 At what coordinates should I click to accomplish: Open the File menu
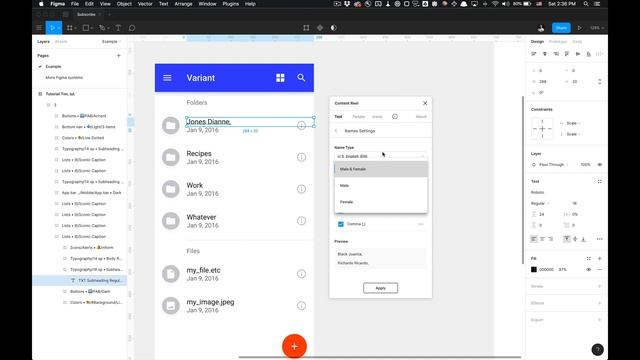pyautogui.click(x=75, y=4)
